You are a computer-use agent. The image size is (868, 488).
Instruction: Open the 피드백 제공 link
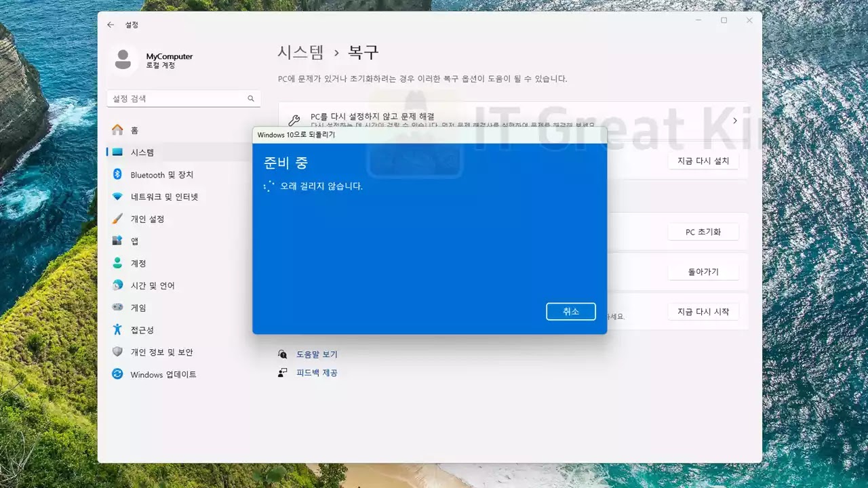[x=317, y=373]
